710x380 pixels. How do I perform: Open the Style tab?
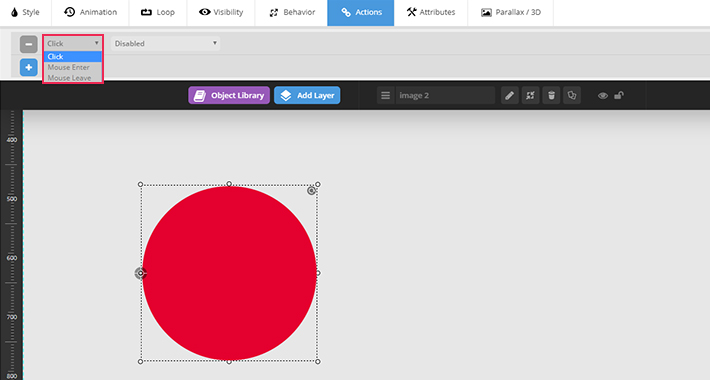click(25, 12)
